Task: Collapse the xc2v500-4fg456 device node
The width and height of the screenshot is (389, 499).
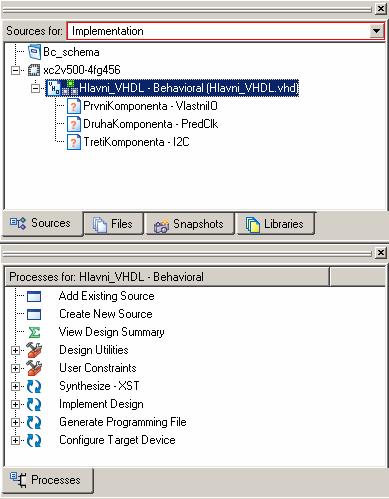Action: 15,70
